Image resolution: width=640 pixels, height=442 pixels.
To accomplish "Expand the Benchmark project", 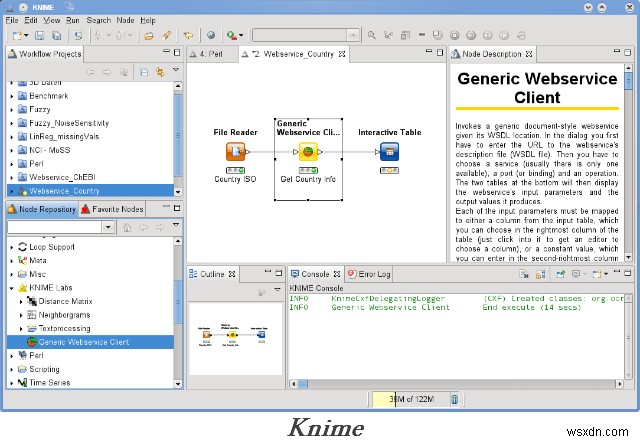I will pos(11,97).
